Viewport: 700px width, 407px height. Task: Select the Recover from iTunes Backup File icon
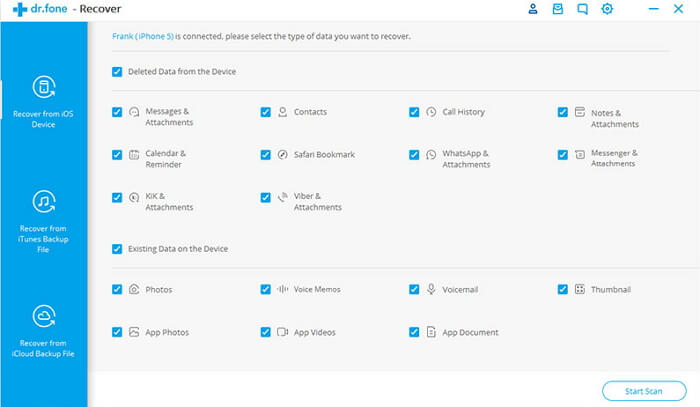[x=44, y=201]
